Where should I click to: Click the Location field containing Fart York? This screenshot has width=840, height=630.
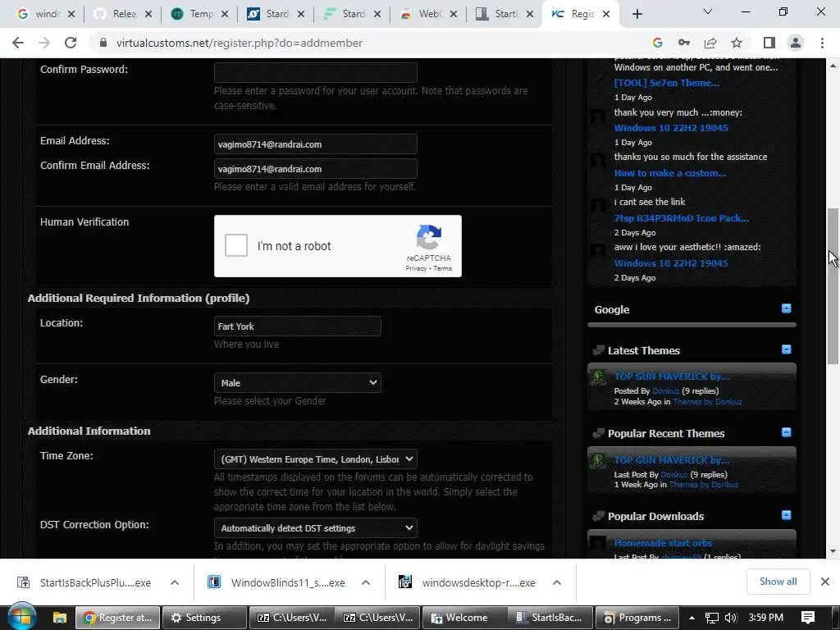pyautogui.click(x=297, y=326)
